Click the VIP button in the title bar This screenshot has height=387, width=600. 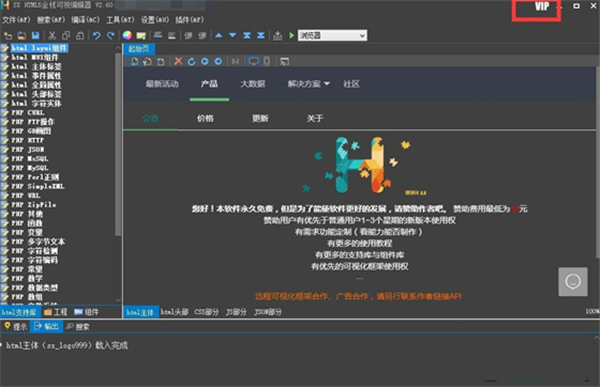coord(542,7)
